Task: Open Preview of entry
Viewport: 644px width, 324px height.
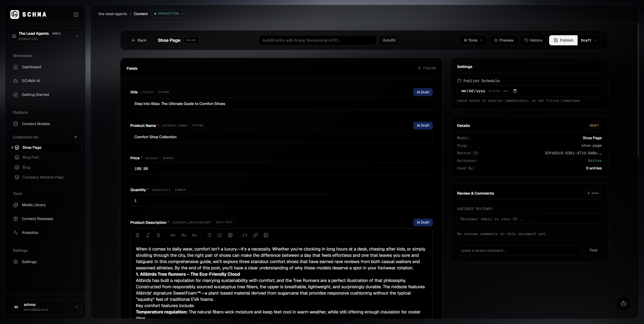Action: [x=504, y=40]
